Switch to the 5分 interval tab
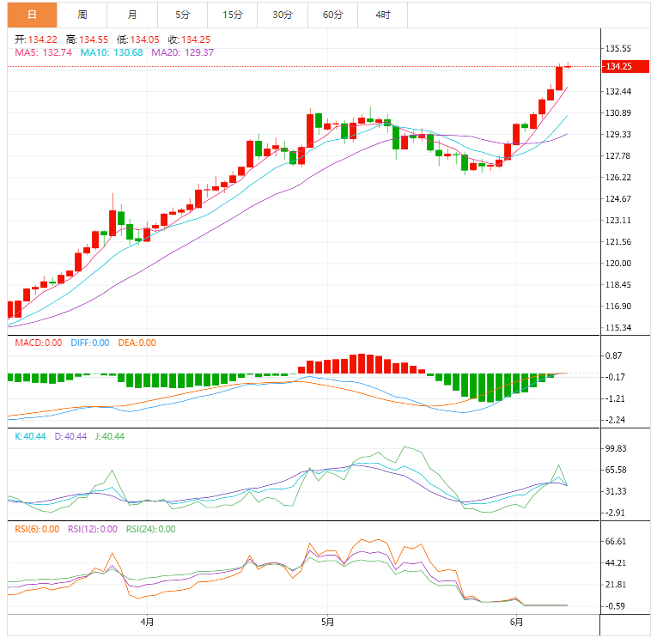Viewport: 657px width, 644px height. click(182, 15)
